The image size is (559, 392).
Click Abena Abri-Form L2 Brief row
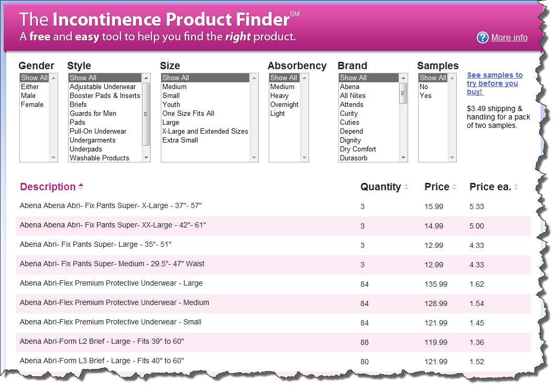tap(273, 342)
